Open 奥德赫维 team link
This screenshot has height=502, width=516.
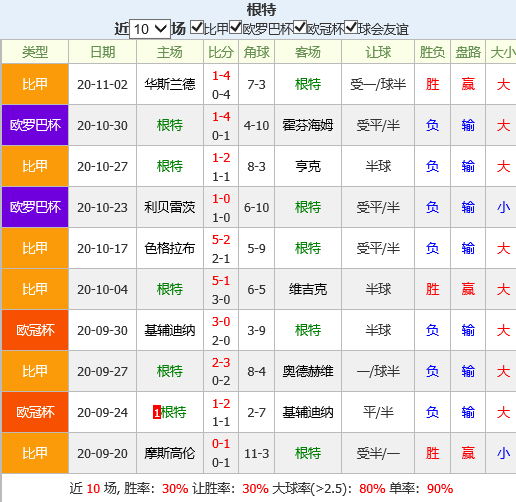pos(308,371)
